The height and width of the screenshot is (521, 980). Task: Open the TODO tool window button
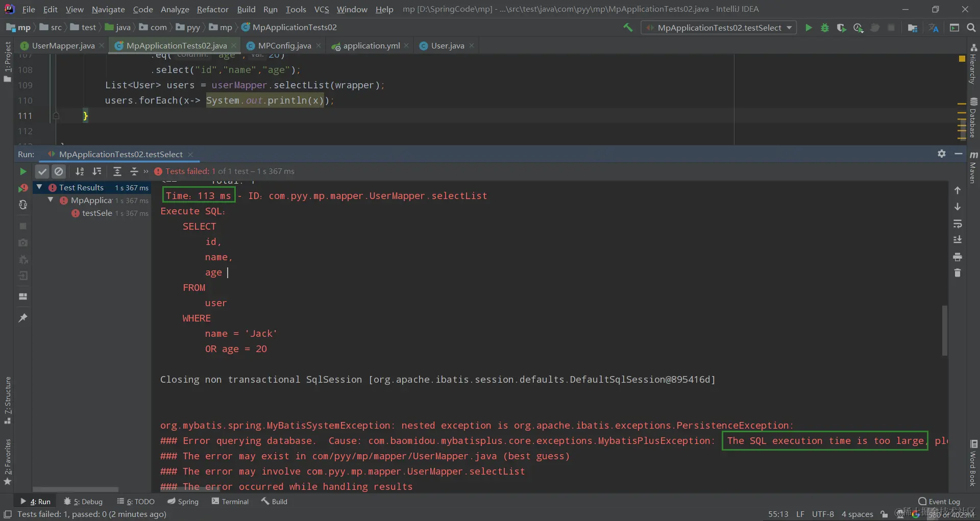[136, 502]
